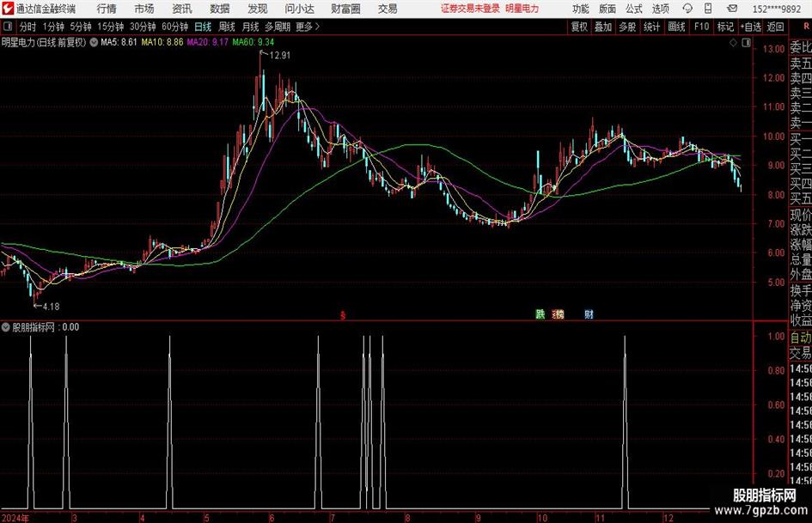
Task: Select the 30分钟 period
Action: coord(143,27)
